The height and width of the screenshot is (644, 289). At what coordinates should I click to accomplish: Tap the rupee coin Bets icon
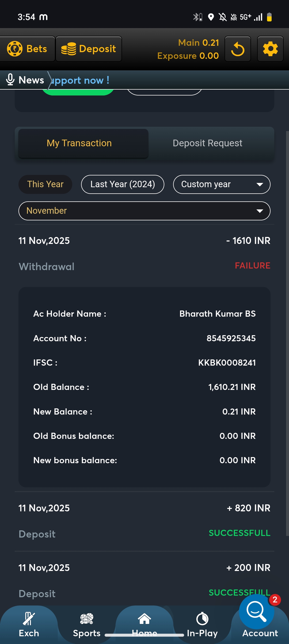[x=15, y=49]
